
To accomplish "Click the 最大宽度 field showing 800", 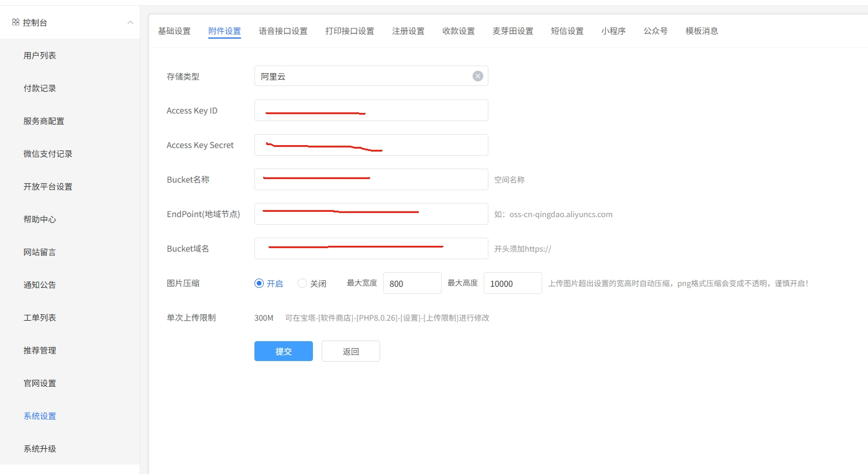I will point(412,283).
